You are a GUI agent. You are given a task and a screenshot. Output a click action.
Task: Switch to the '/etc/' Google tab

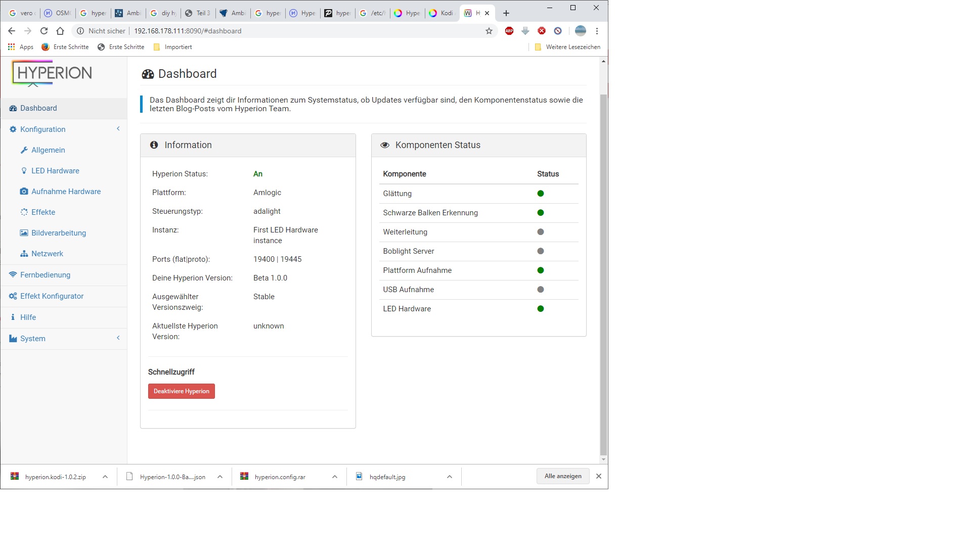[373, 13]
